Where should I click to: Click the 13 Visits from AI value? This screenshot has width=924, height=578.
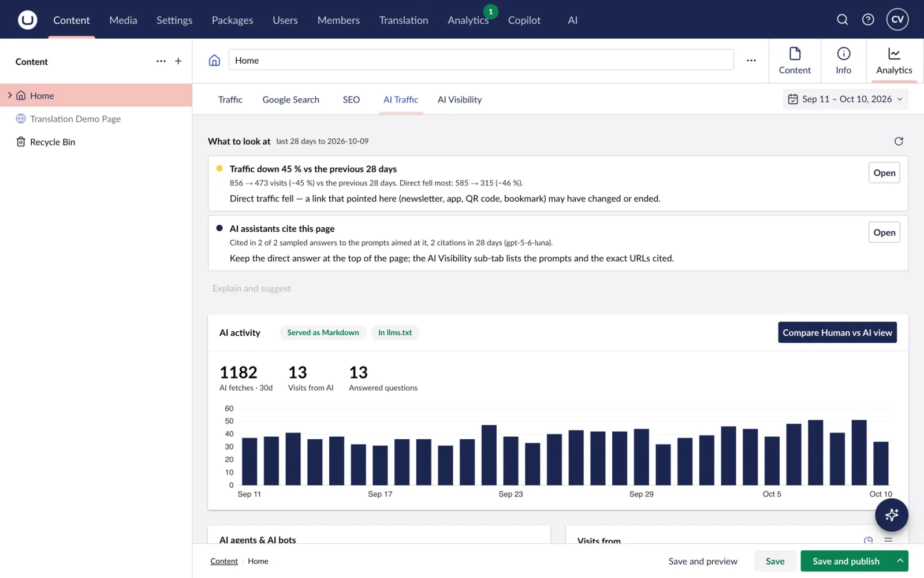pyautogui.click(x=297, y=372)
